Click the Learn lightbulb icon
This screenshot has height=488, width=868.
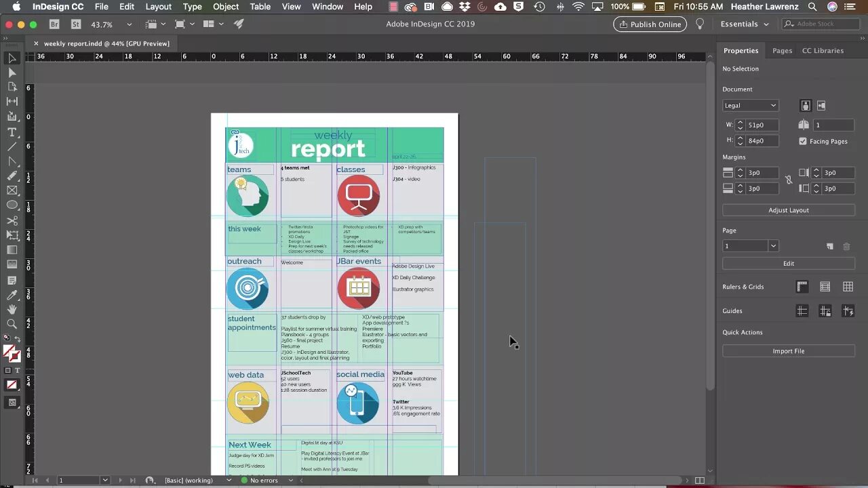pyautogui.click(x=700, y=24)
